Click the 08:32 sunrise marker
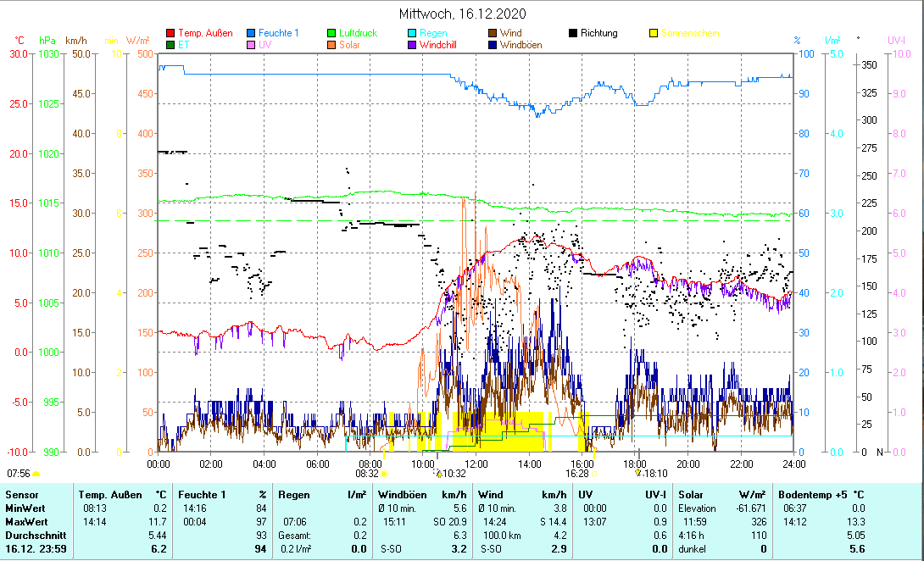Screen dimensions: 924x561 tap(384, 474)
